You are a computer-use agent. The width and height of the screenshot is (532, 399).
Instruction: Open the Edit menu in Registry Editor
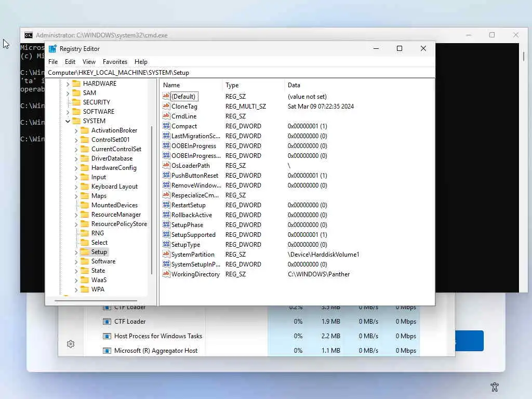tap(70, 62)
